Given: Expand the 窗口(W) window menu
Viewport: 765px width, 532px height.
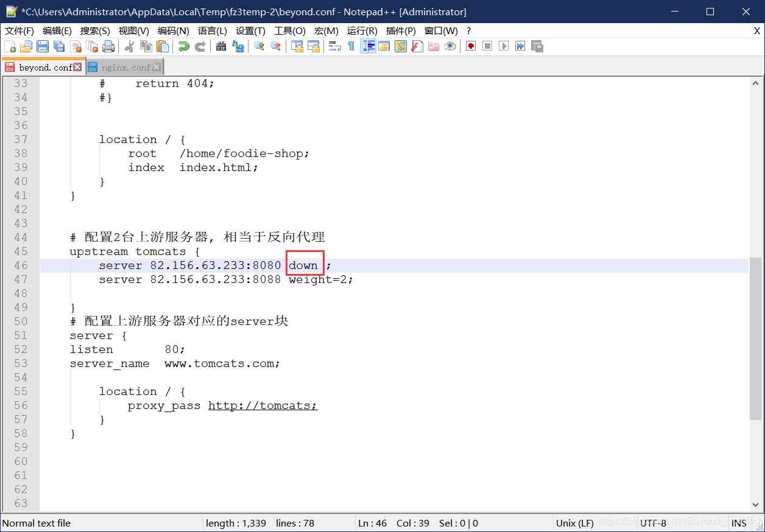Looking at the screenshot, I should [x=441, y=30].
